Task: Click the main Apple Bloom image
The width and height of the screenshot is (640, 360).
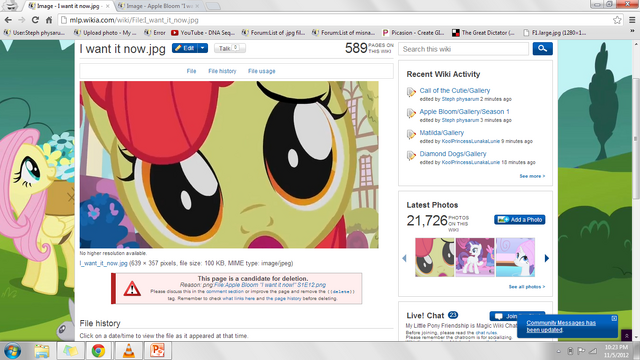Action: click(x=229, y=164)
